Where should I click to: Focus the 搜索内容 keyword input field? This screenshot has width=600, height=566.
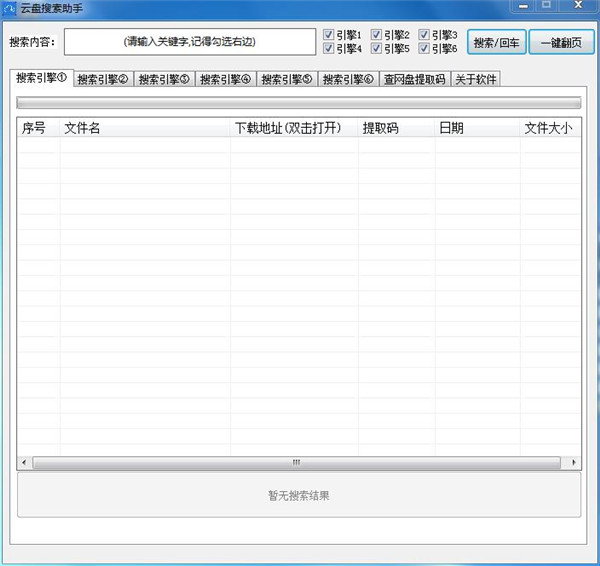(x=189, y=42)
